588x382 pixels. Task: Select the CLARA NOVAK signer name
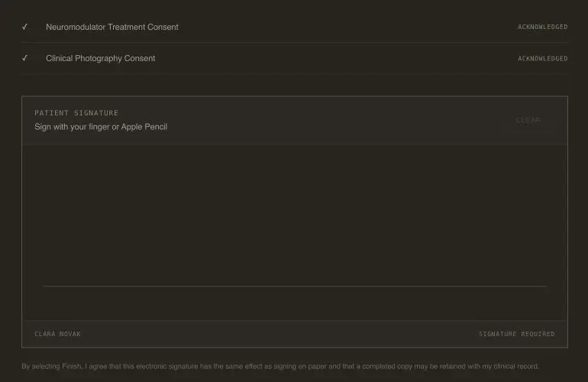click(58, 334)
